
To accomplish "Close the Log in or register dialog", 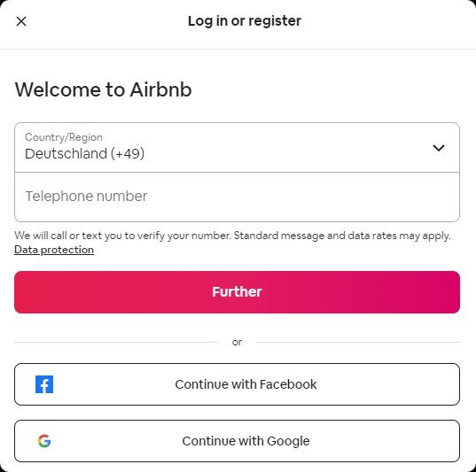I will click(21, 21).
